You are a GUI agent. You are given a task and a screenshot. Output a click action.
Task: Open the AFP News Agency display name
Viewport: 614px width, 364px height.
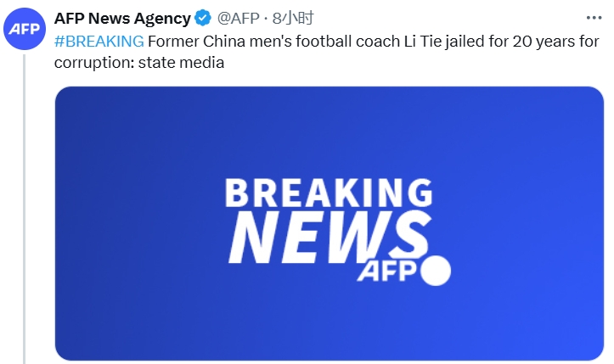point(122,18)
